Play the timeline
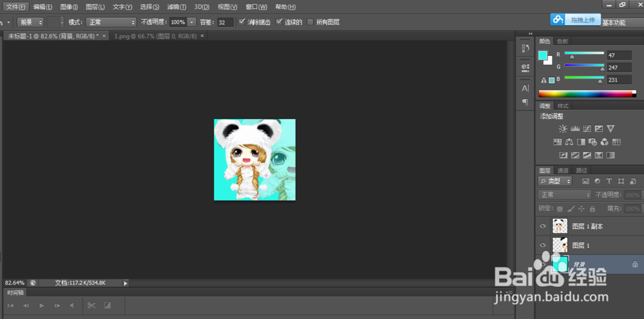This screenshot has width=644, height=319. coord(41,305)
